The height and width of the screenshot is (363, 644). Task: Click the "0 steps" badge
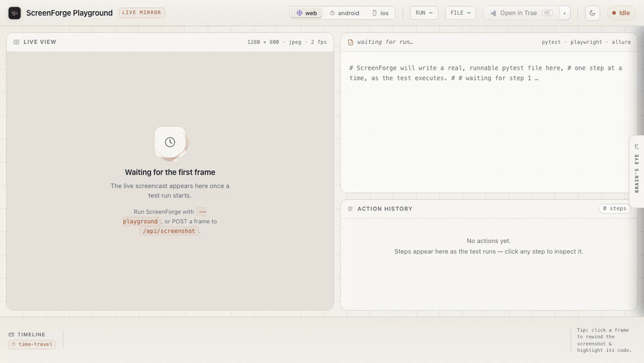pyautogui.click(x=614, y=208)
